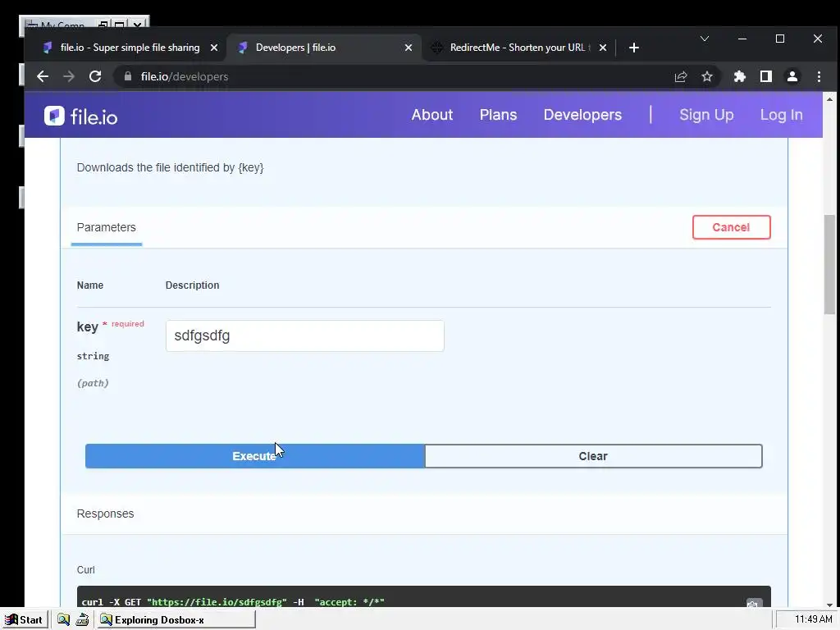Click the Responses section heading

pyautogui.click(x=105, y=514)
